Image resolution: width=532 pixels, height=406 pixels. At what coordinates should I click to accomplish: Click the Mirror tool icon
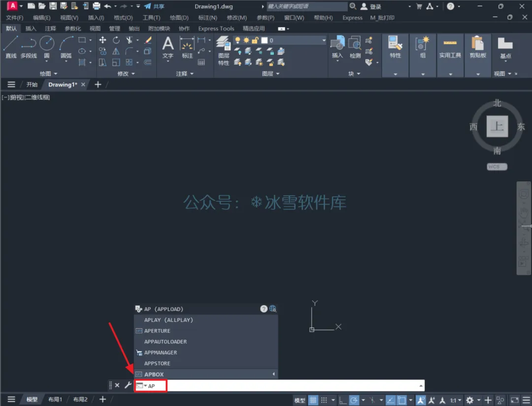[x=116, y=51]
